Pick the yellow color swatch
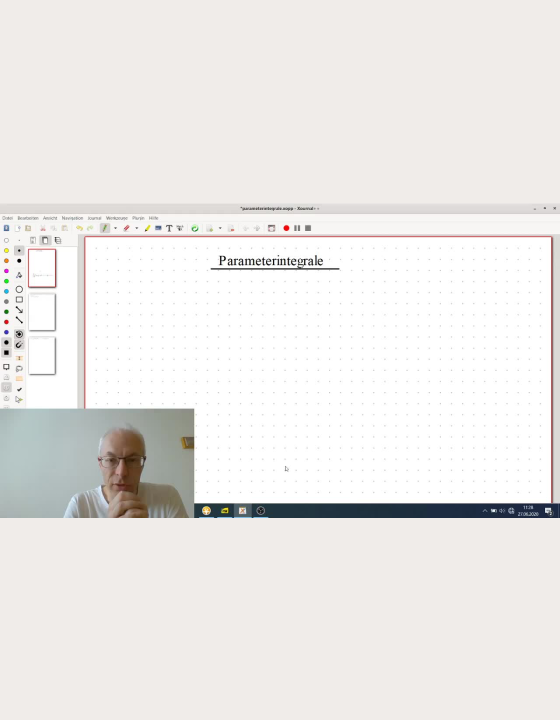560x720 pixels. coord(6,251)
